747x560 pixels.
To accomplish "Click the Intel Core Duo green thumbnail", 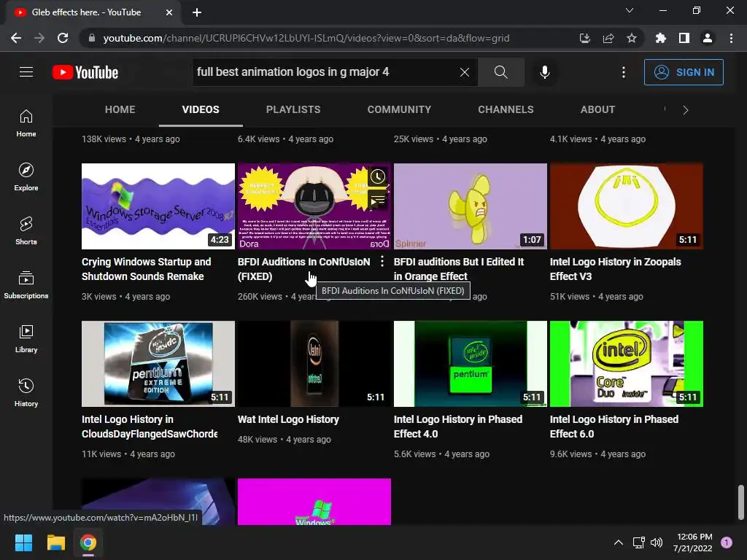I will (x=627, y=364).
